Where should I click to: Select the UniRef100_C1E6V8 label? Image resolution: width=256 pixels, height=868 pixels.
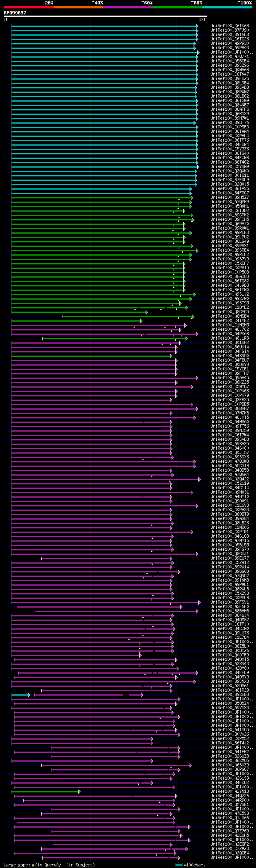[x=230, y=506]
